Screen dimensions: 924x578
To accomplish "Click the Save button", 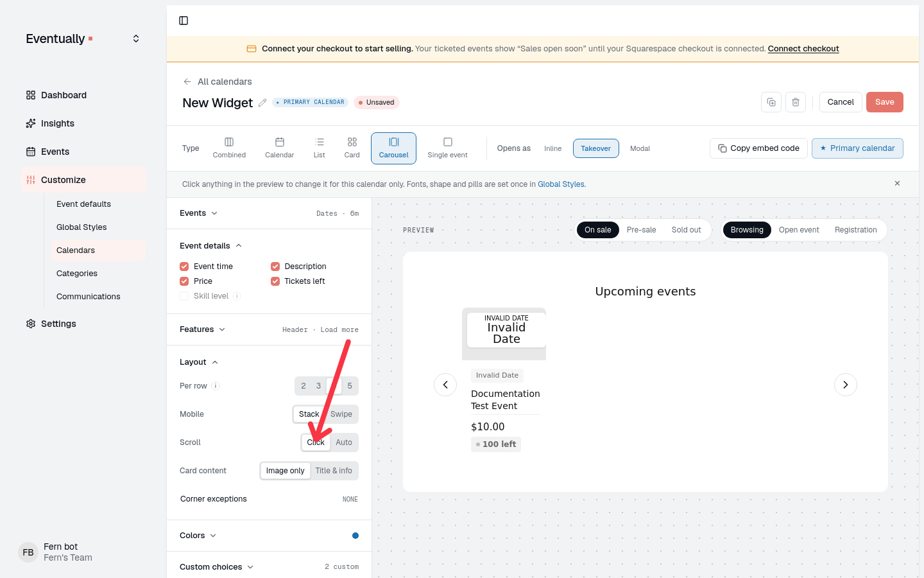I will pos(884,102).
